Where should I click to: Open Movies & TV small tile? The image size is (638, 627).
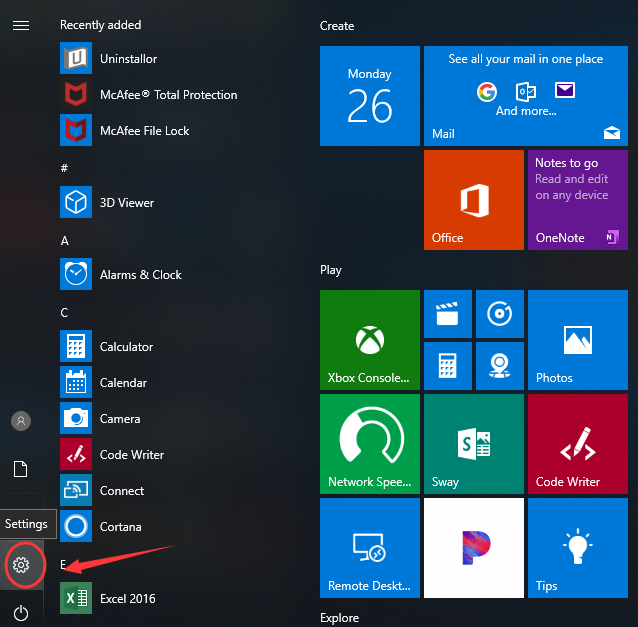(x=448, y=314)
